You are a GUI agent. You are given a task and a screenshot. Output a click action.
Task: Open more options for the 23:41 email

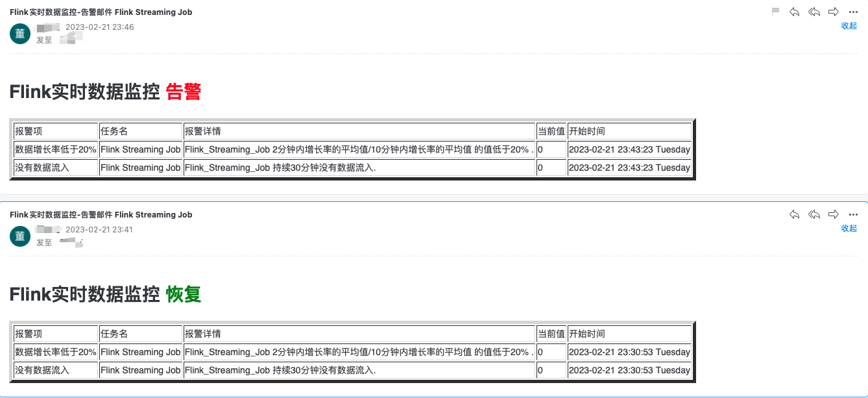tap(853, 214)
